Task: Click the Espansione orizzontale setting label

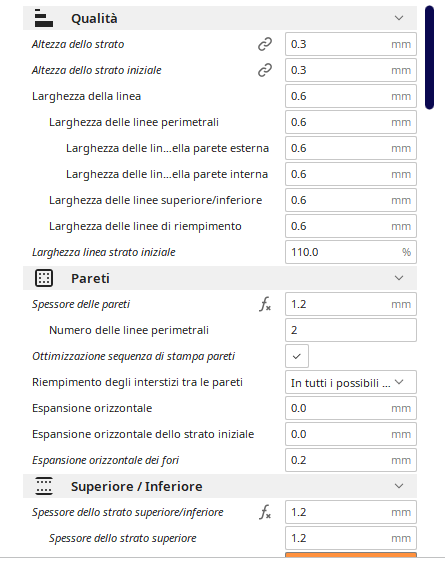Action: pos(92,408)
